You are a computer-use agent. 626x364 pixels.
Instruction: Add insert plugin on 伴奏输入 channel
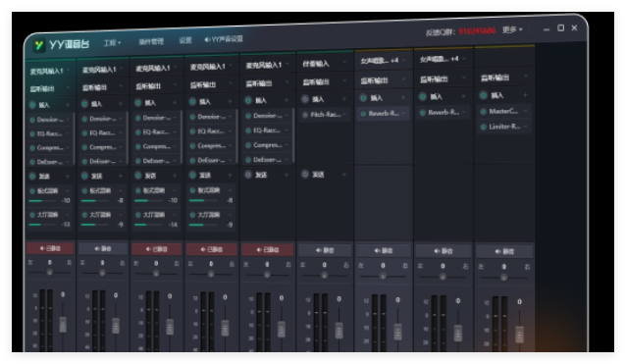point(344,98)
